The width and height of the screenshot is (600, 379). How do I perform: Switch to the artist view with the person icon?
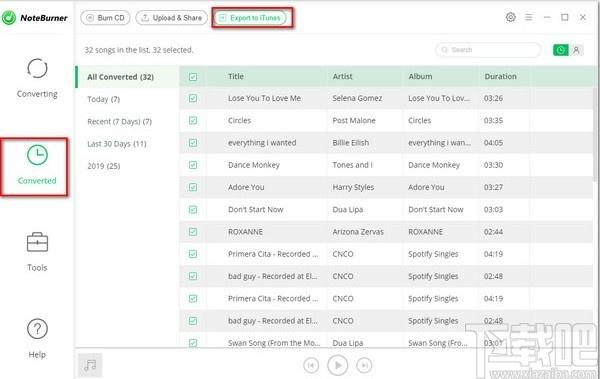tap(576, 50)
